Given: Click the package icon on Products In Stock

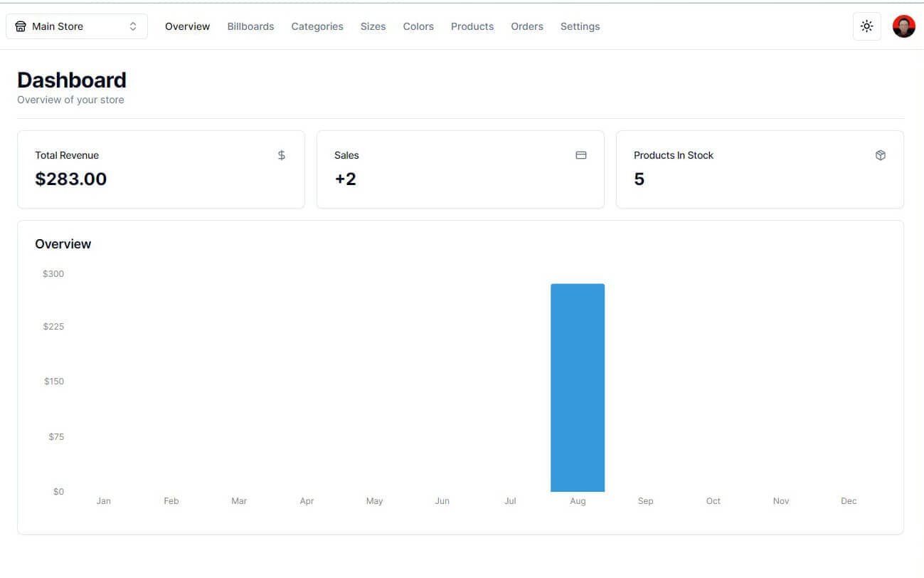Looking at the screenshot, I should (881, 155).
